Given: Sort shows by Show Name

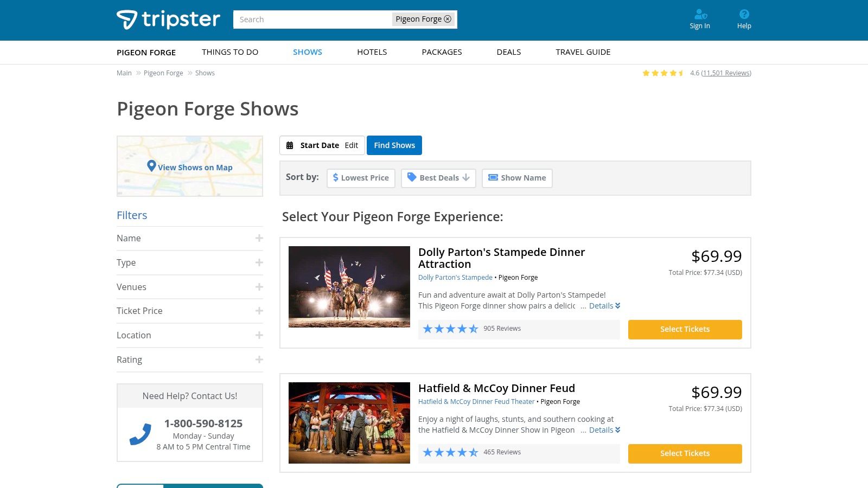Looking at the screenshot, I should pyautogui.click(x=517, y=178).
